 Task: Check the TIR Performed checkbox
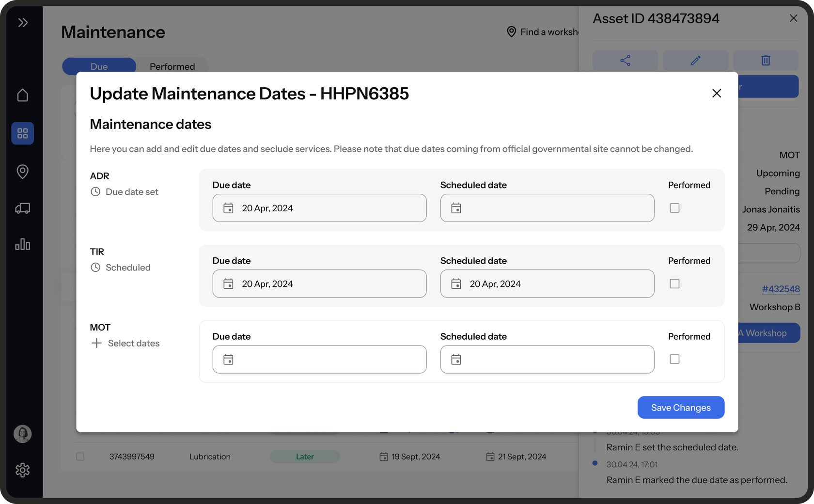click(674, 283)
